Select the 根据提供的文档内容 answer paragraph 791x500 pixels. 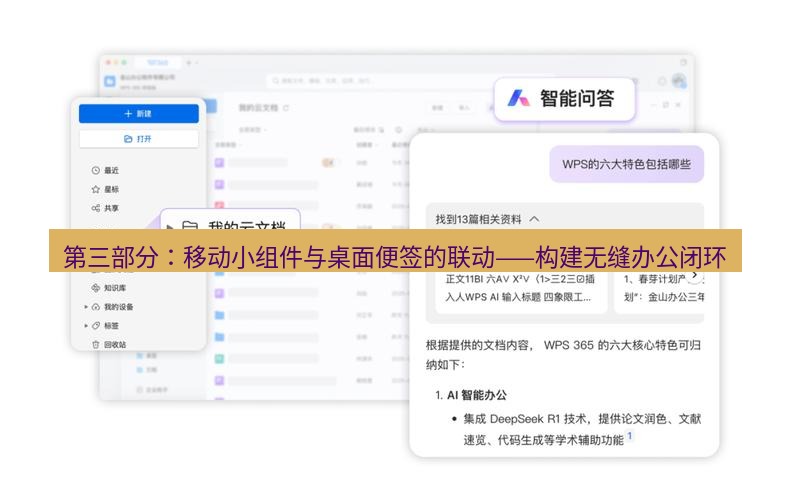click(563, 355)
